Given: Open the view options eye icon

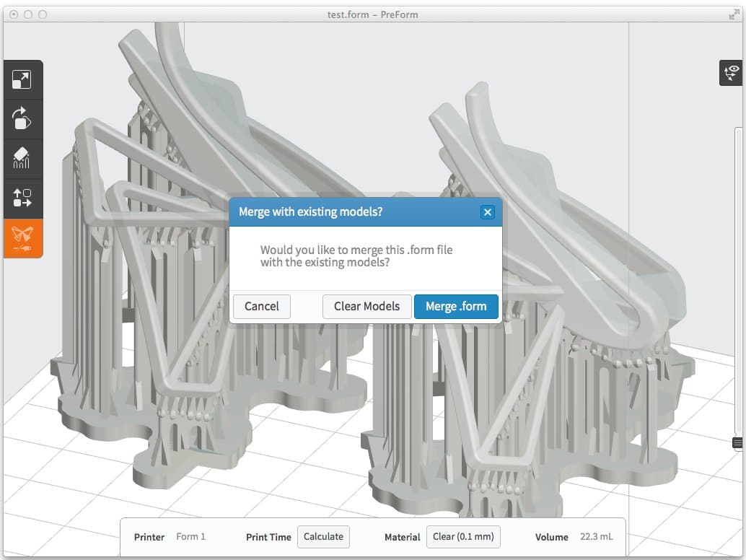Looking at the screenshot, I should coord(732,73).
